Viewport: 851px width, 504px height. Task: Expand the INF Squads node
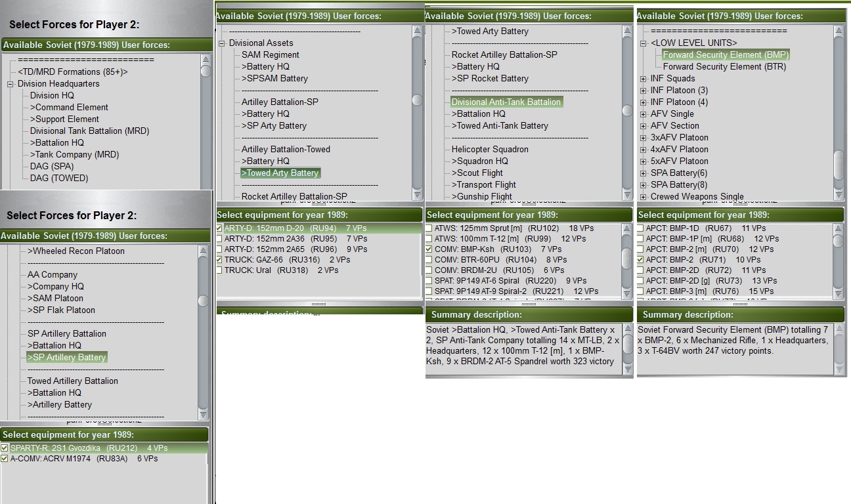(644, 79)
